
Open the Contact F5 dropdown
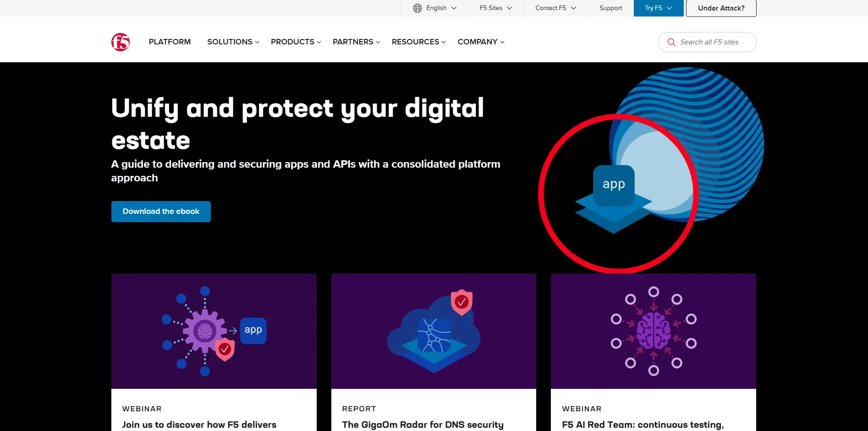point(555,8)
